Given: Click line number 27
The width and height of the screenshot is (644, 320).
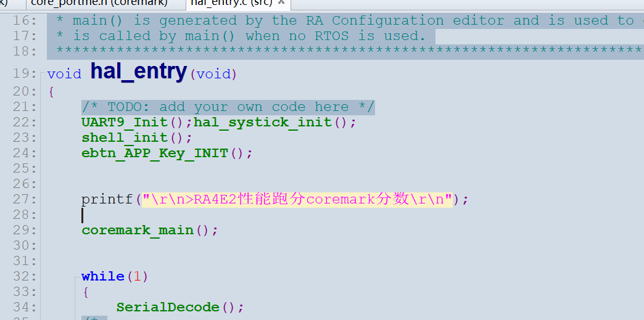Looking at the screenshot, I should coord(24,200).
